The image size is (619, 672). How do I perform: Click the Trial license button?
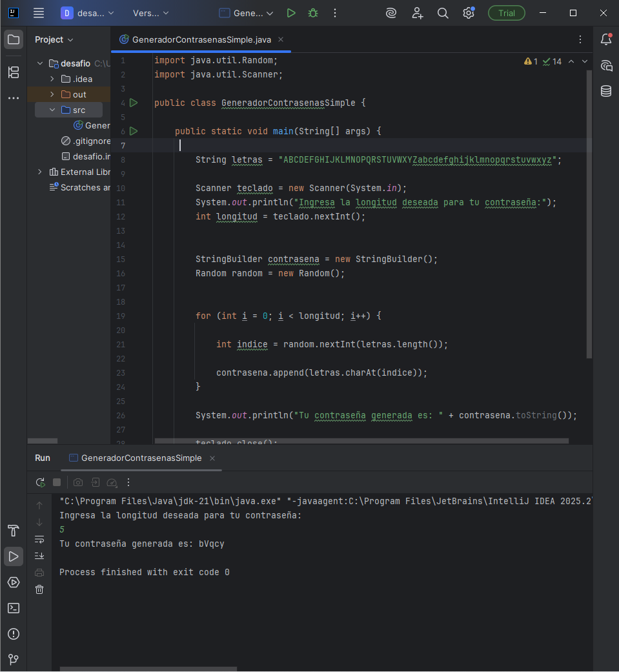pos(506,14)
